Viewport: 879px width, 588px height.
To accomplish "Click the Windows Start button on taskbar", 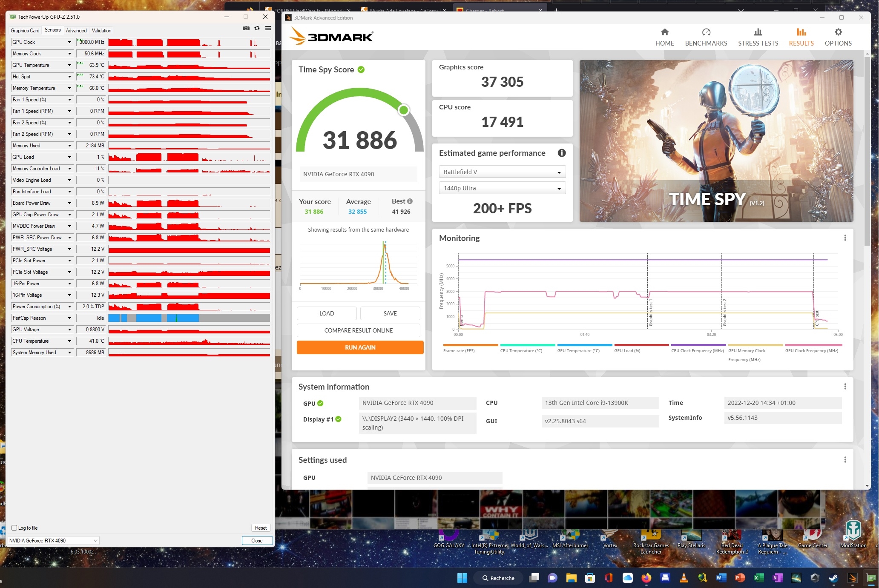I will click(462, 578).
